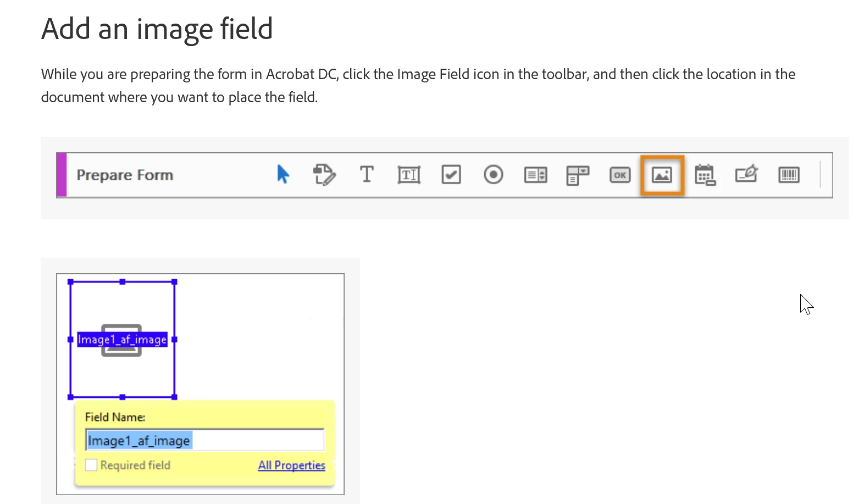Click the 'Add an image field' heading
853x504 pixels.
157,29
